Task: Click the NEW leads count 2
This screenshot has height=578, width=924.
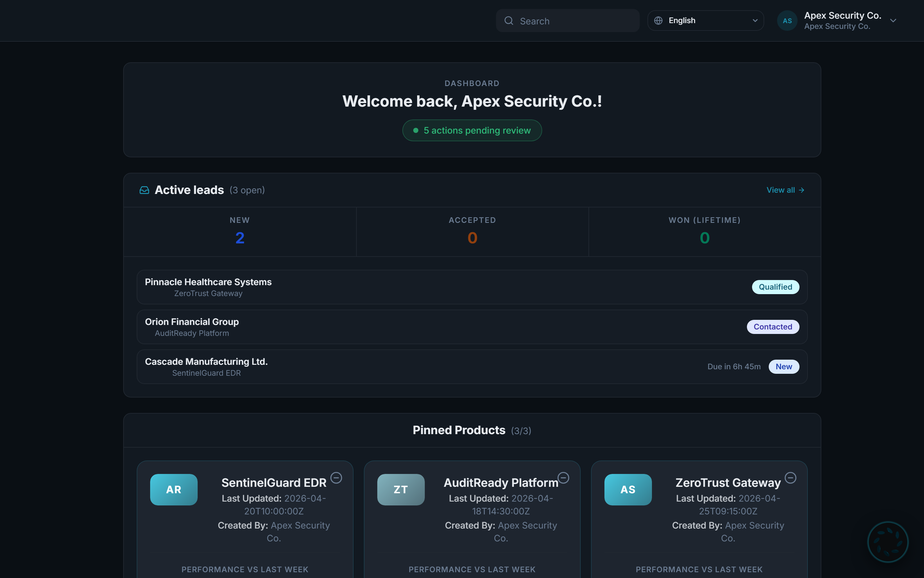Action: 240,238
